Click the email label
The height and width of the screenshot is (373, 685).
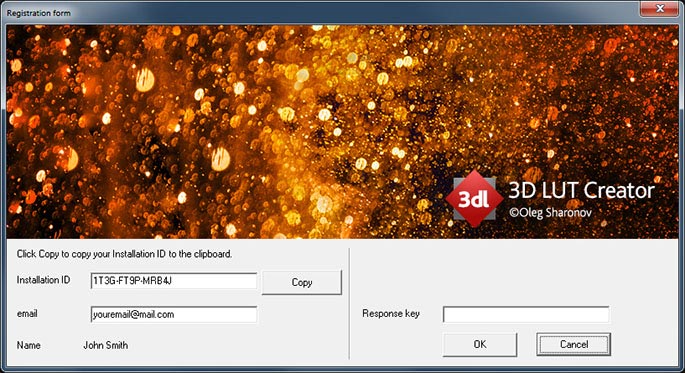pos(27,314)
